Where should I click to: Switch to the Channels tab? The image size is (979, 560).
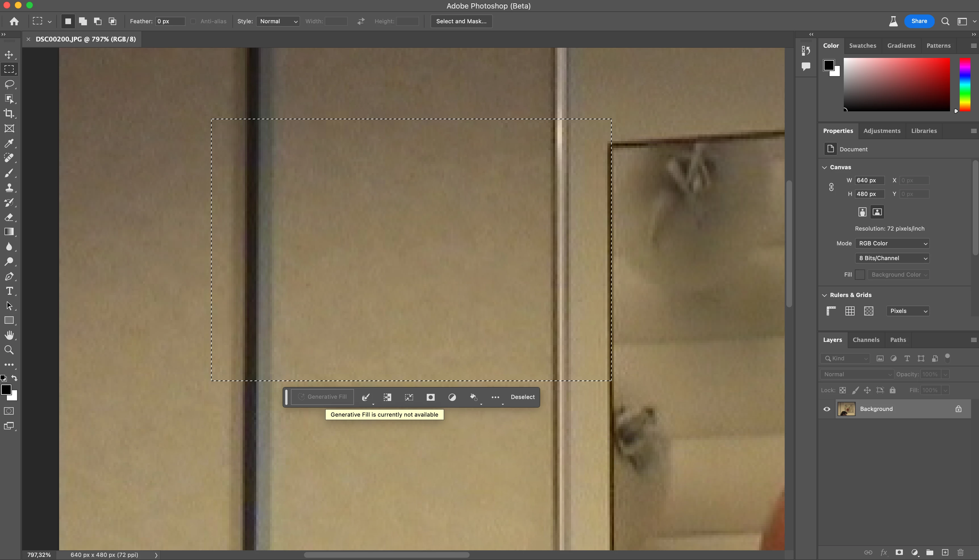click(866, 340)
